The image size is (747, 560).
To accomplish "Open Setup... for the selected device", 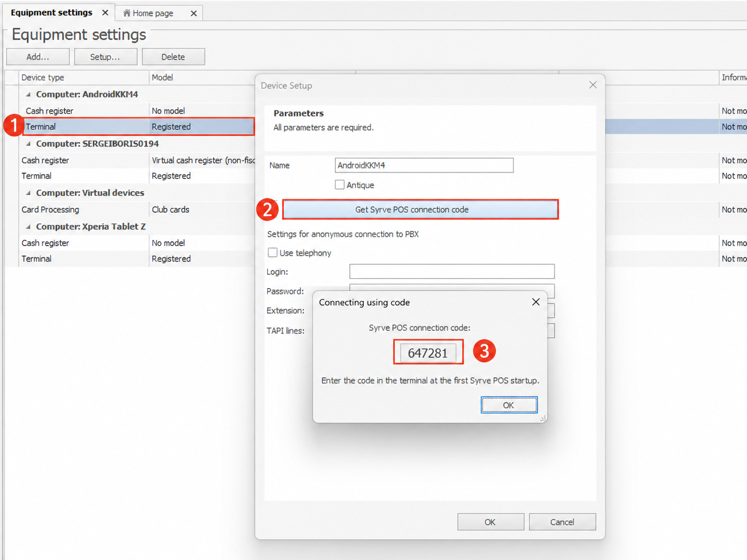I will [x=105, y=57].
